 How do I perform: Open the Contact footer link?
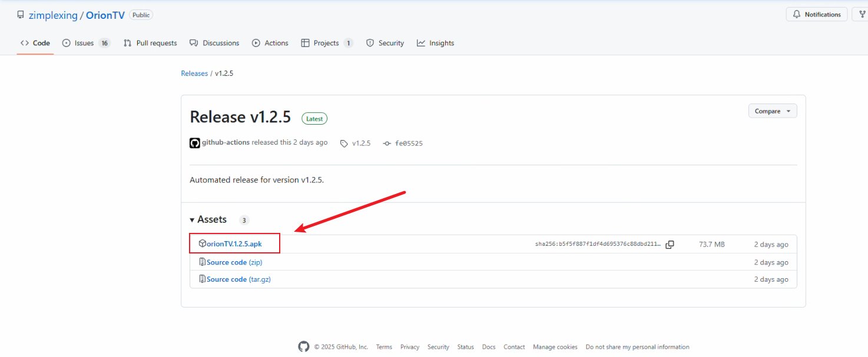pos(514,347)
